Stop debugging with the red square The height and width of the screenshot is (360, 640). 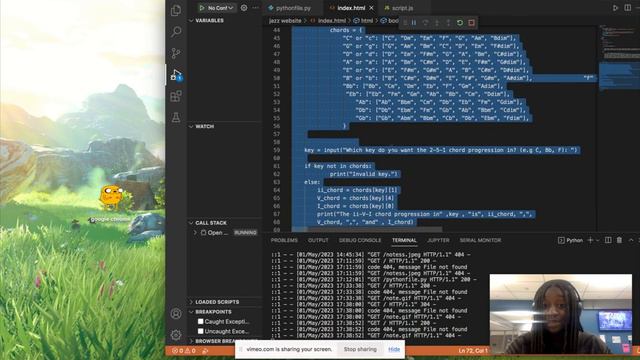click(x=471, y=23)
